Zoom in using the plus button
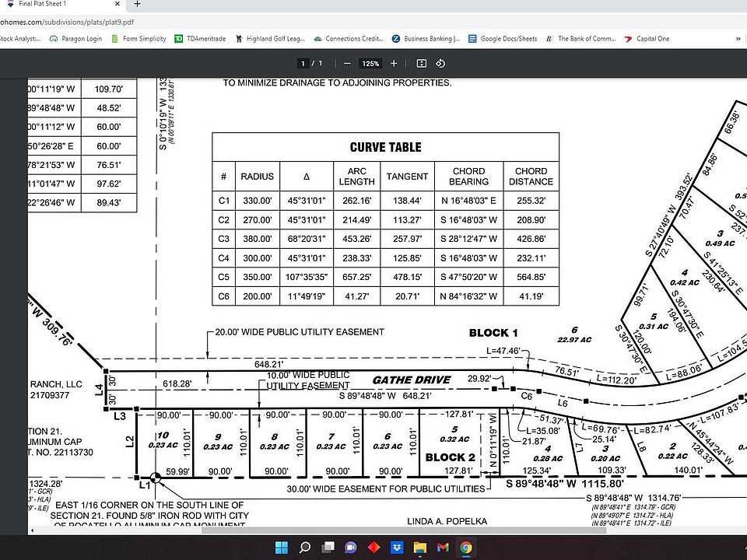The height and width of the screenshot is (560, 747). tap(394, 64)
